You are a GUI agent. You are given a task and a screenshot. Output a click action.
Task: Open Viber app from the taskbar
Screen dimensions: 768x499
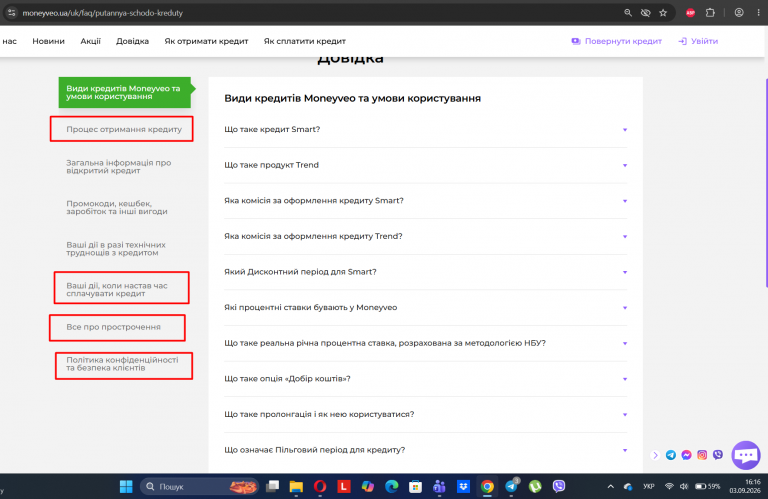coord(559,486)
